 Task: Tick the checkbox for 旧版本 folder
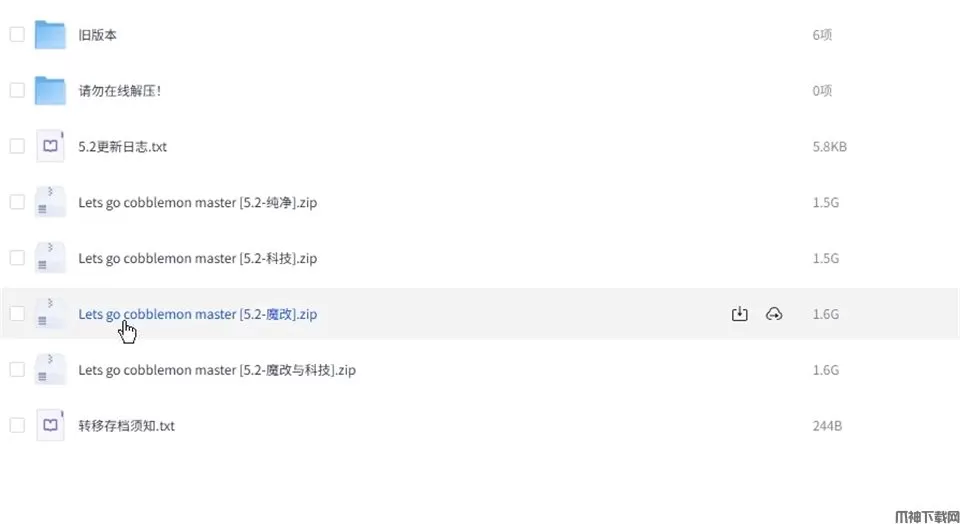click(x=17, y=35)
